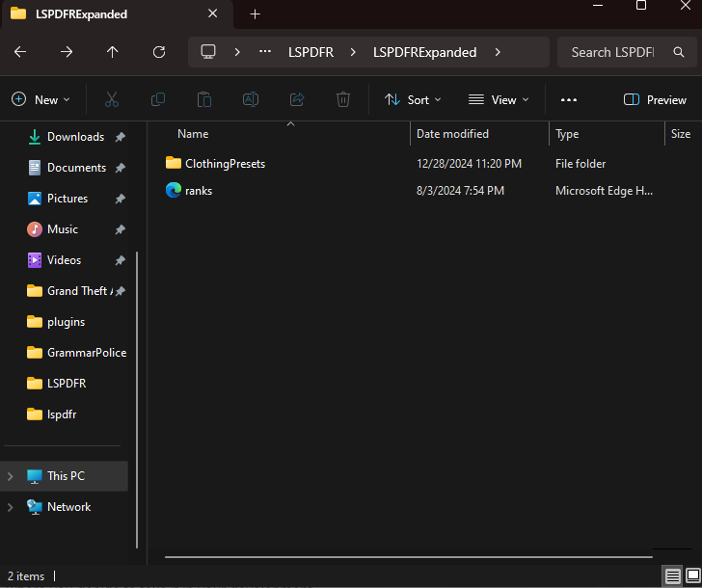The width and height of the screenshot is (702, 588).
Task: Click the Share icon
Action: coord(297,99)
